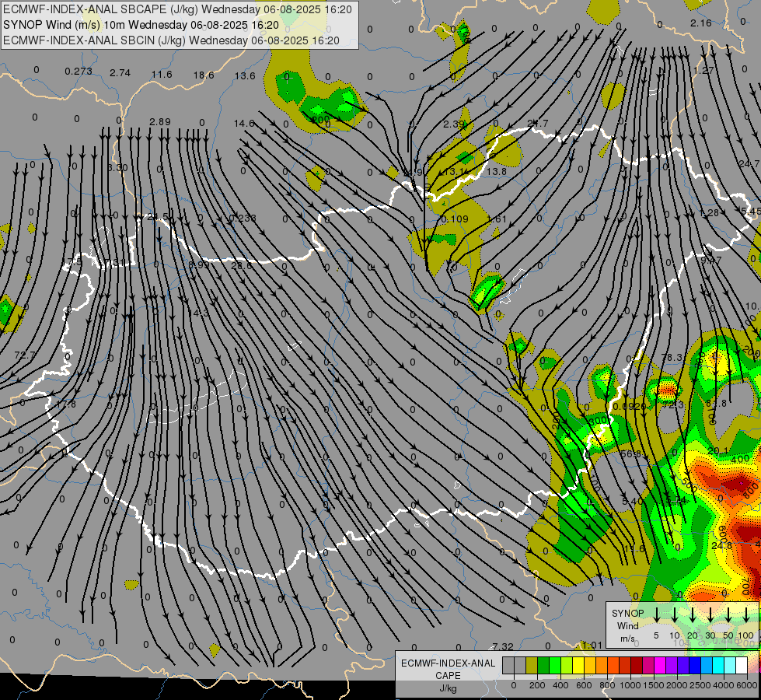761x700 pixels.
Task: Click the map value 2.74
Action: (120, 73)
